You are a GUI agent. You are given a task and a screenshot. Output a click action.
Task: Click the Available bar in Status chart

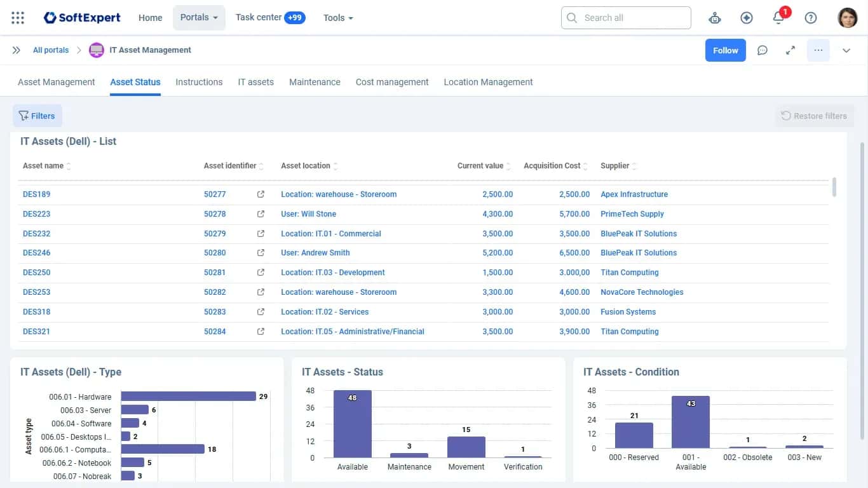coord(353,424)
